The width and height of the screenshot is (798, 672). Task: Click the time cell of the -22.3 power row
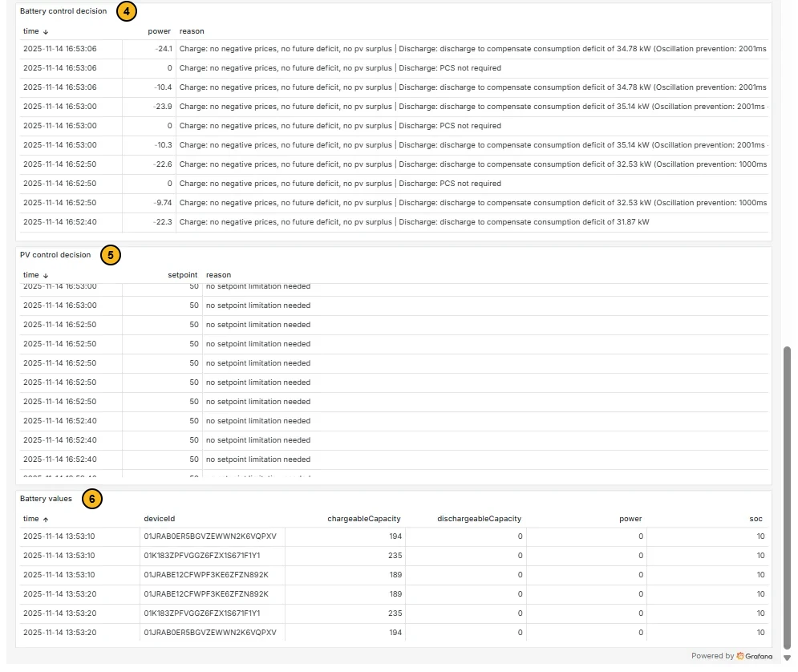pos(71,222)
